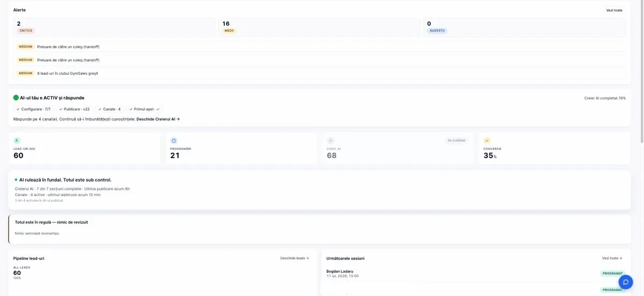Click the Conversie trend icon
Viewport: 644px width, 296px height.
pyautogui.click(x=487, y=140)
